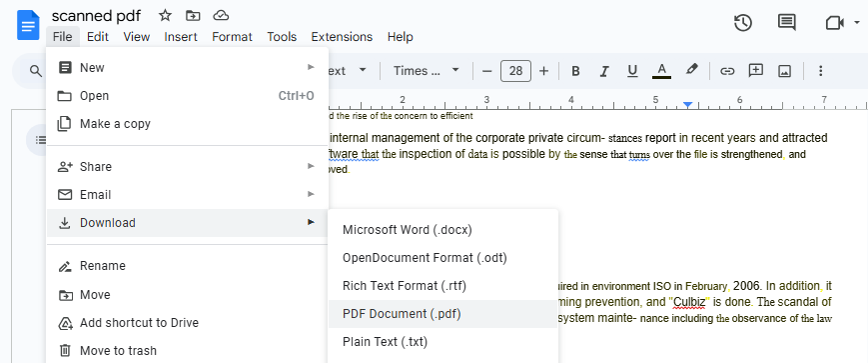The height and width of the screenshot is (363, 868).
Task: Open the Edit menu
Action: click(98, 37)
